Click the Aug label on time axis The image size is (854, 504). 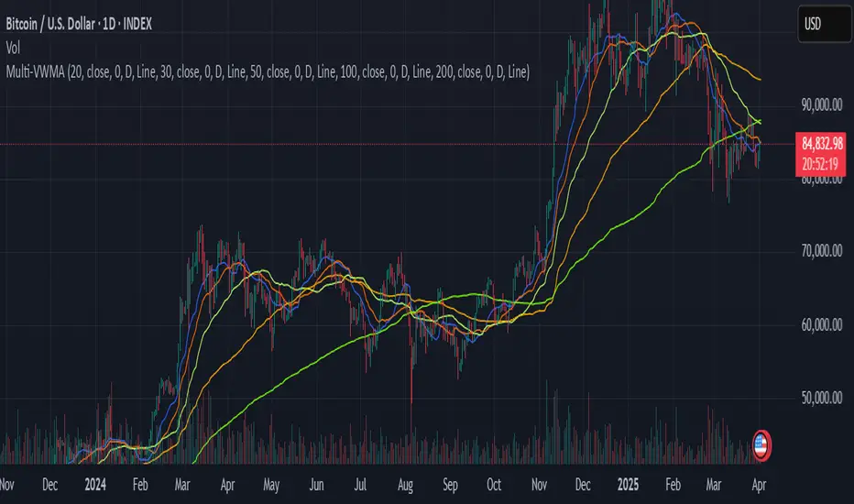click(x=405, y=485)
